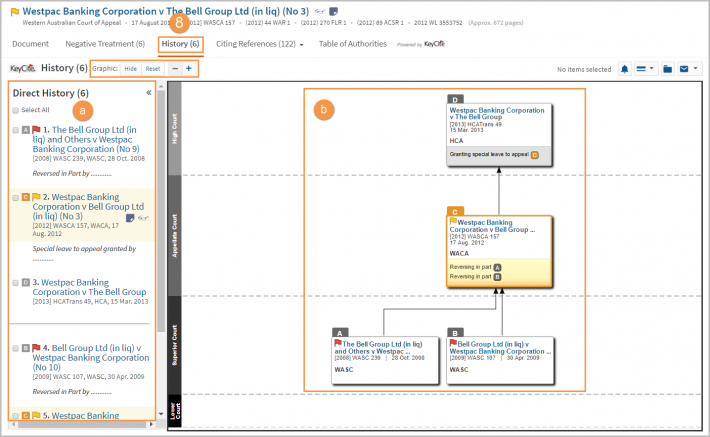
Task: Click the A label badge on list item 1
Action: (x=26, y=130)
